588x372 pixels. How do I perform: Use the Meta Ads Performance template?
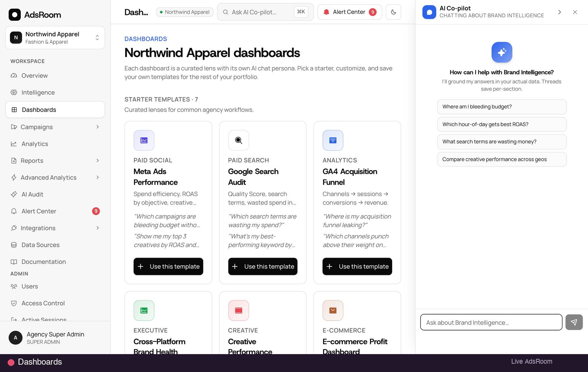[168, 266]
